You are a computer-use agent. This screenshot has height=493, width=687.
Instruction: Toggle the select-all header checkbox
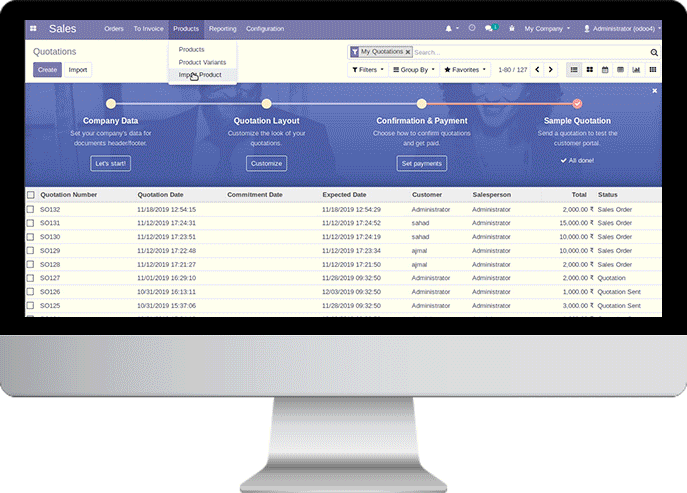[x=31, y=195]
